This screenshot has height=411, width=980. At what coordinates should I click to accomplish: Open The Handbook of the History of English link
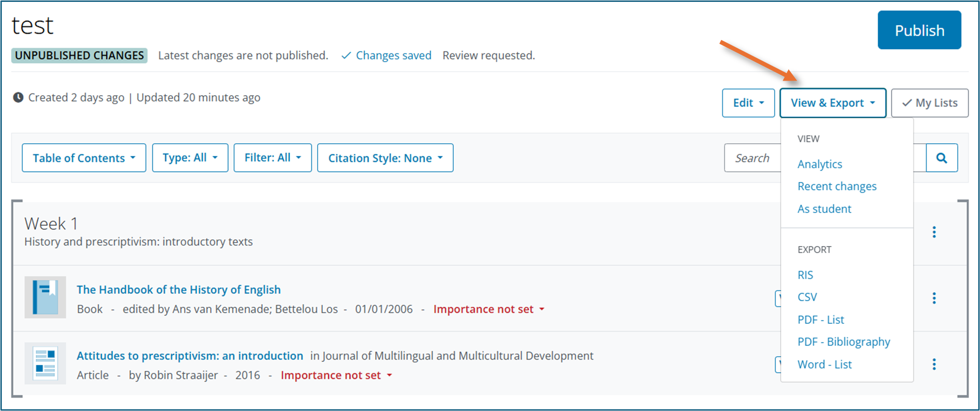coord(179,289)
